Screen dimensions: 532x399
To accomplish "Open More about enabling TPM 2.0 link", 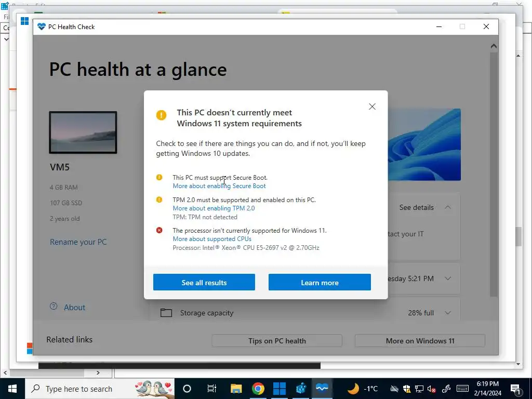I will click(x=214, y=208).
